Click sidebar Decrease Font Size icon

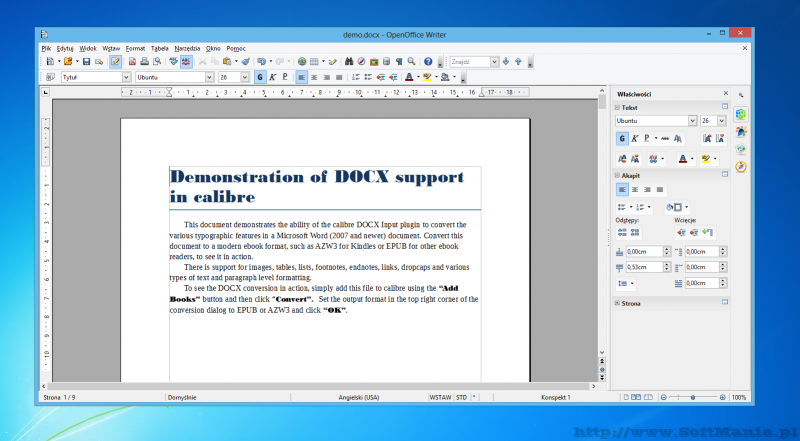[720, 138]
